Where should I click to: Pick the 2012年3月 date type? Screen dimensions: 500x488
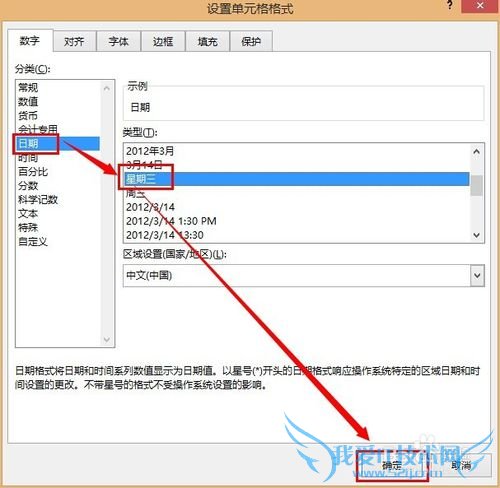[x=297, y=151]
